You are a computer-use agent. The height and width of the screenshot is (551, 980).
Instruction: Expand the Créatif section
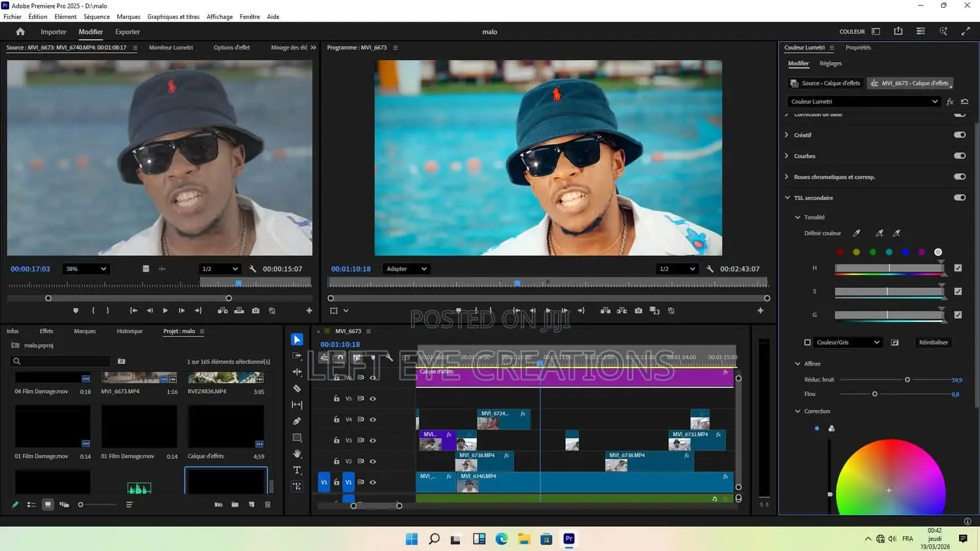(787, 135)
